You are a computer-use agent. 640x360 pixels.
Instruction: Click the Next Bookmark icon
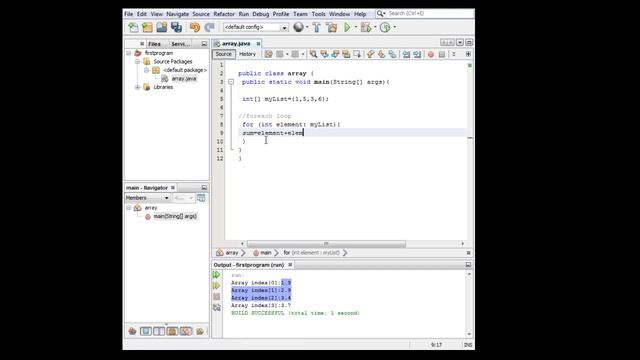tap(381, 54)
